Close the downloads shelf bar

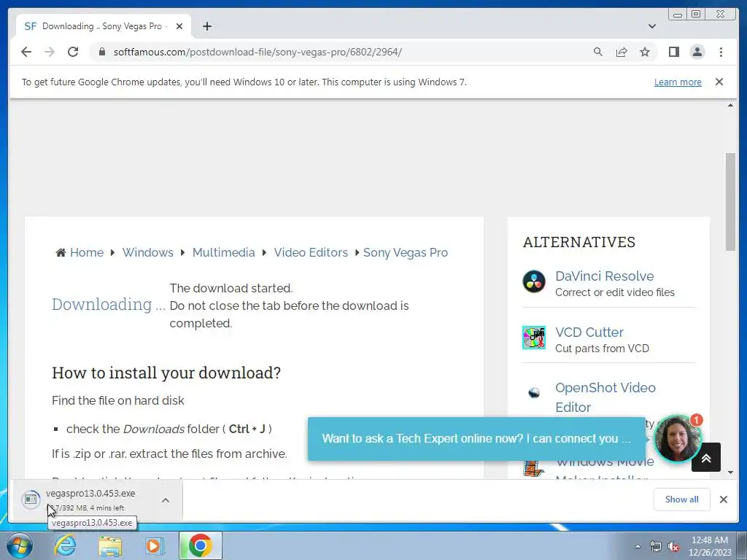[723, 499]
